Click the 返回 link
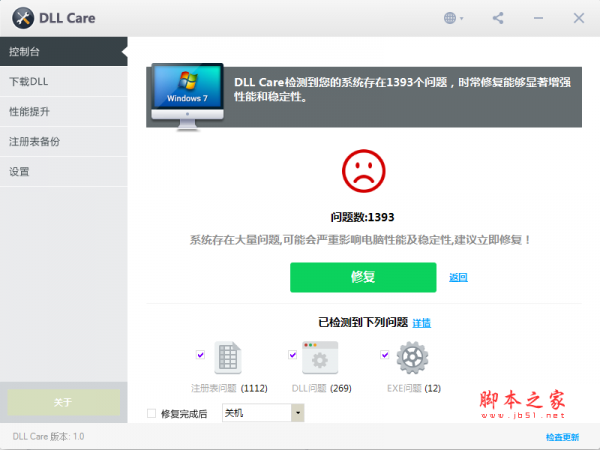Viewport: 600px width, 450px height. pos(458,277)
